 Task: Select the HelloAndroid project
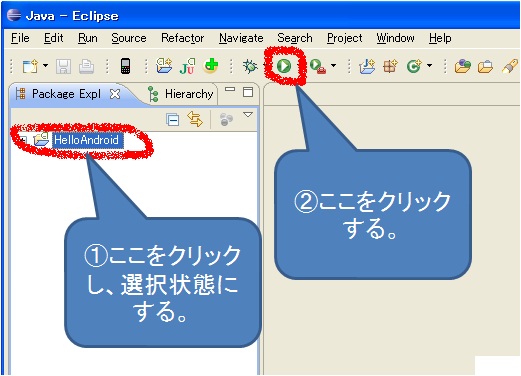pyautogui.click(x=86, y=140)
